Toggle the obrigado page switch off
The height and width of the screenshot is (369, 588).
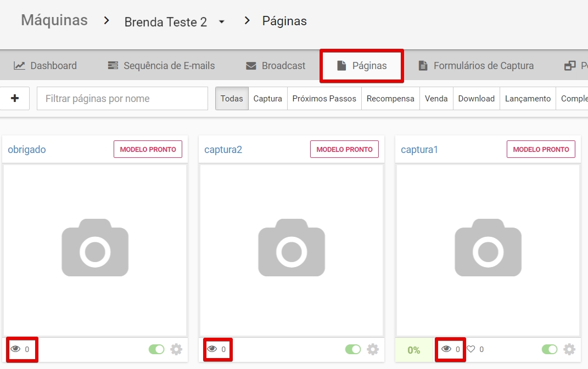point(156,349)
